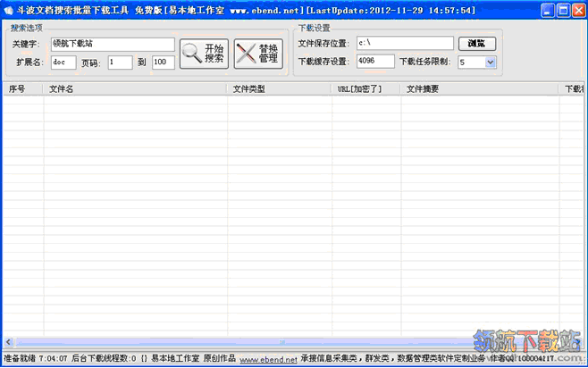Click the 下载缓存设置 field showing 4096
Image resolution: width=588 pixels, height=368 pixels.
point(375,61)
